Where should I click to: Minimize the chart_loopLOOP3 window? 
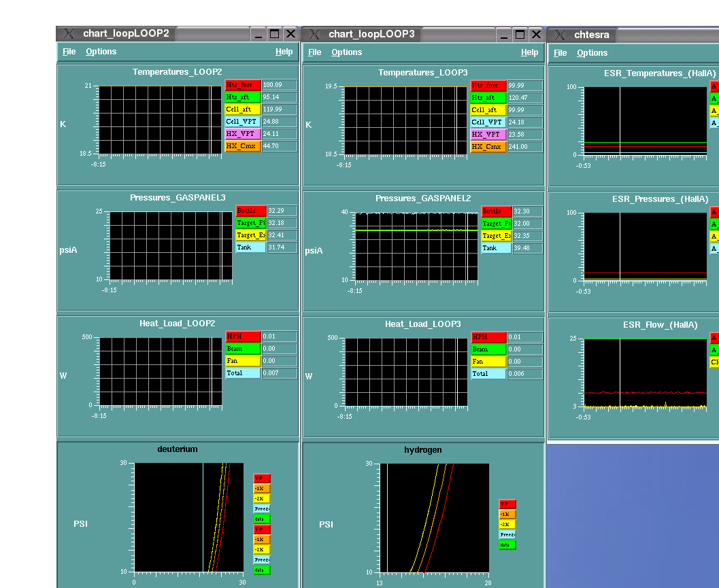tap(504, 35)
